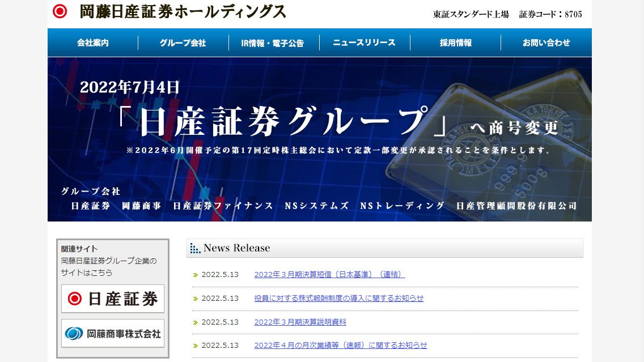Open the 岡藤日産証券ホールディングス site title
Viewport: 644px width, 362px height.
coord(183,11)
